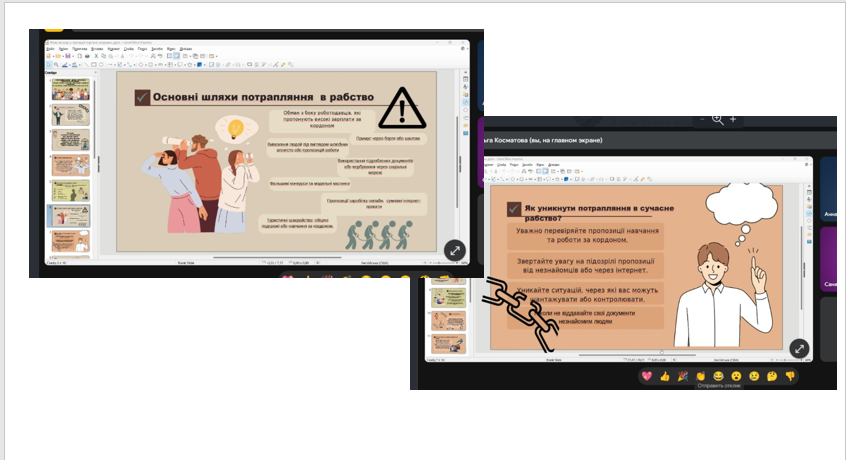Send the thumbs up reaction
The width and height of the screenshot is (846, 460).
[665, 376]
